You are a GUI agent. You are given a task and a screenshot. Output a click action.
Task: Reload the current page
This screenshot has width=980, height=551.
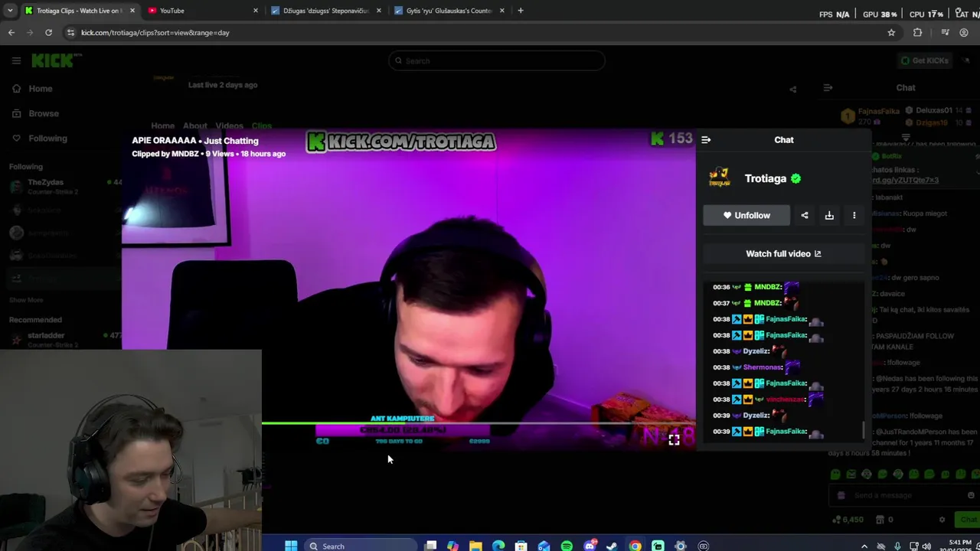pyautogui.click(x=48, y=33)
